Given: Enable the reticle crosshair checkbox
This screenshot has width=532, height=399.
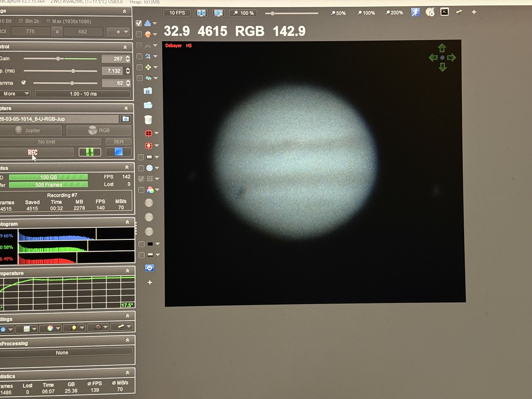Looking at the screenshot, I should coord(139,34).
